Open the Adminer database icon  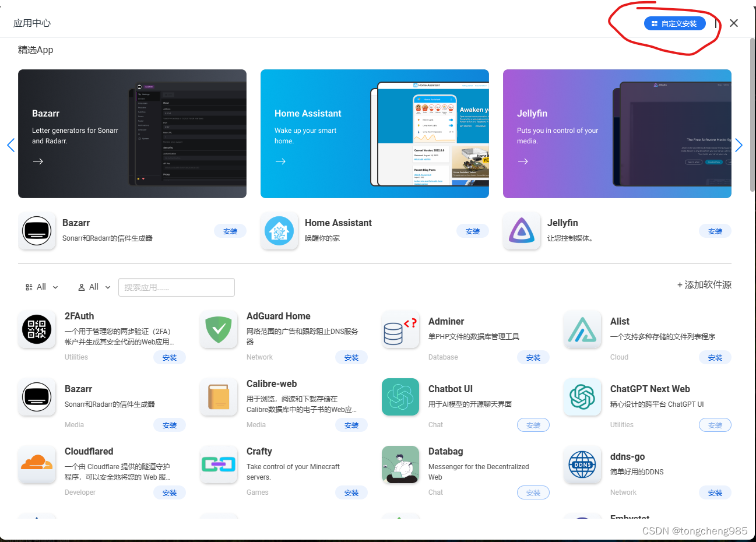400,329
